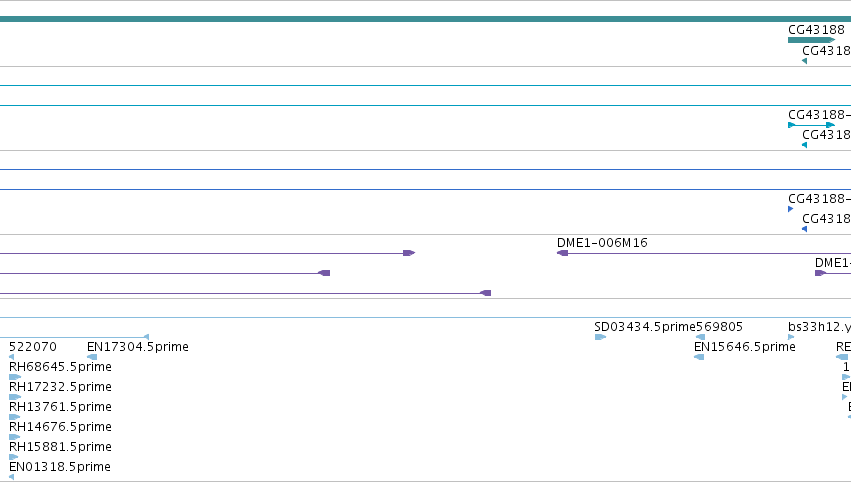Image resolution: width=851 pixels, height=482 pixels.
Task: Click the arrow glyph under the SD03434.5prime label start
Action: point(600,337)
